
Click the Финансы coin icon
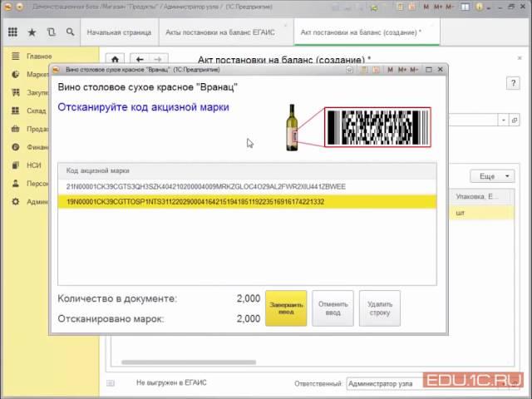click(x=15, y=147)
